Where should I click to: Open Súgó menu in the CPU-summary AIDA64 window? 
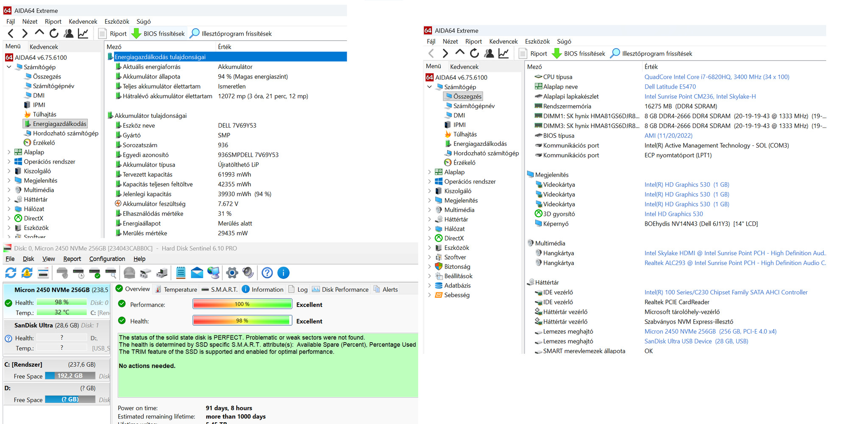click(564, 42)
